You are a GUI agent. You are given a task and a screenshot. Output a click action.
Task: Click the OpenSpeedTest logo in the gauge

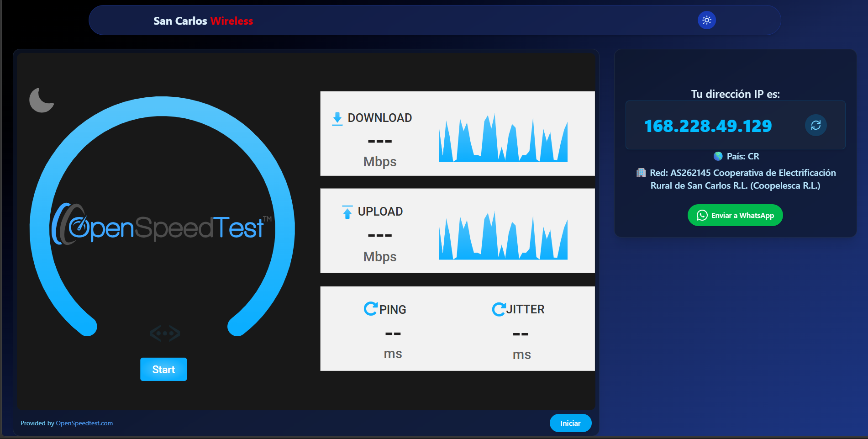pos(162,224)
